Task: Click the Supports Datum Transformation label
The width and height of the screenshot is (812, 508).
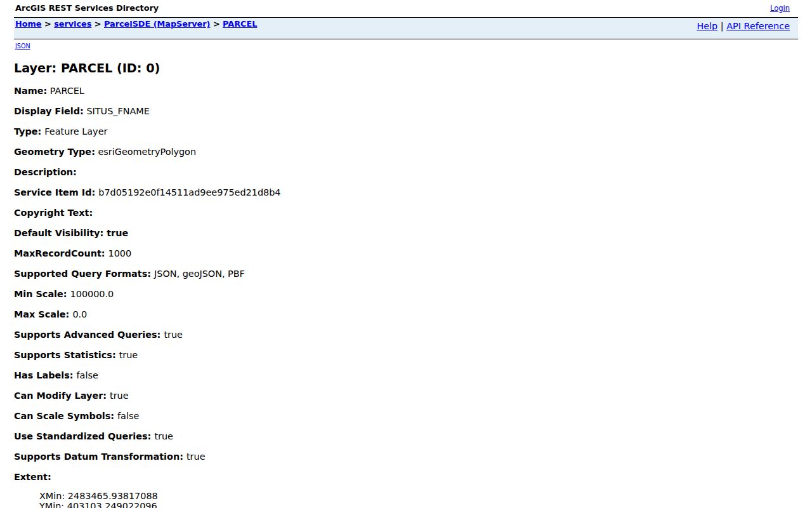Action: 99,457
